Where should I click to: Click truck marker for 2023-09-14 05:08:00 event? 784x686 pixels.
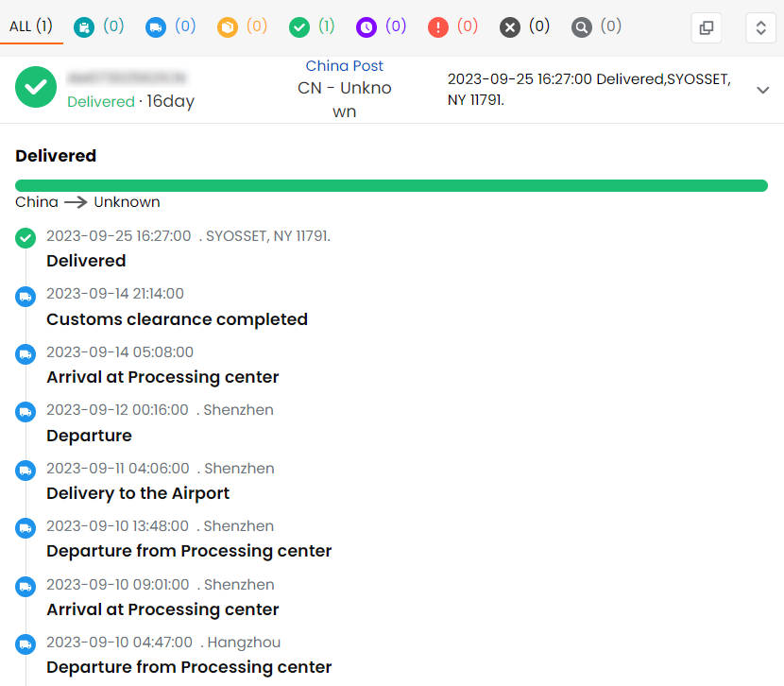point(26,354)
